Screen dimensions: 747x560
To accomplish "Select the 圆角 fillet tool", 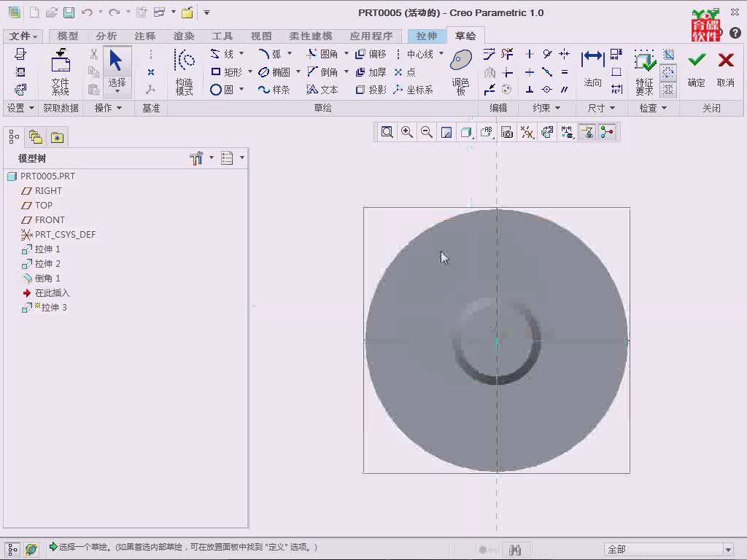I will coord(322,54).
